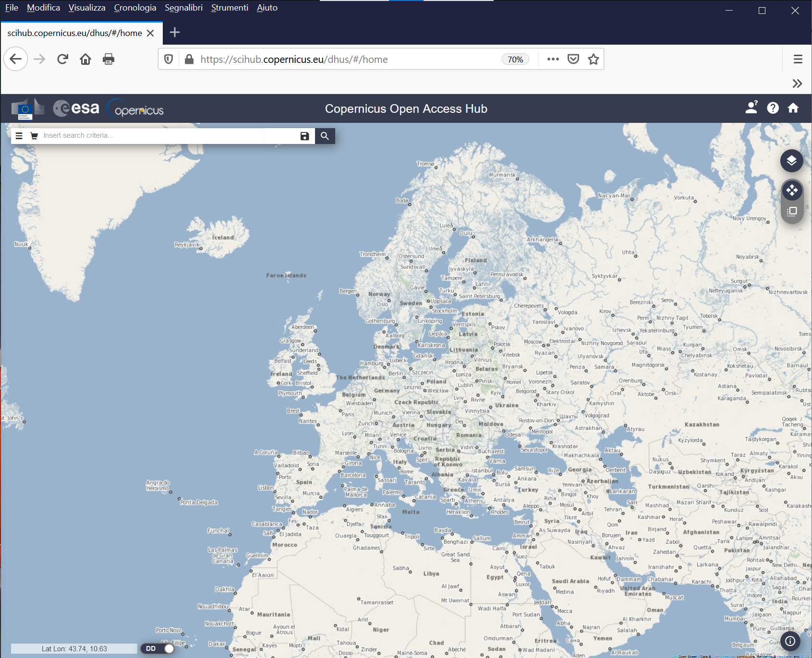Open the Strumenti menu
812x658 pixels.
point(230,8)
